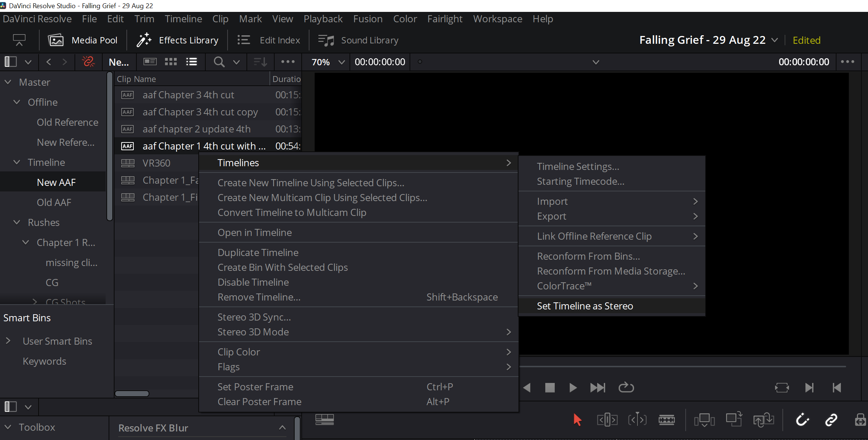Toggle loop playback

(x=626, y=388)
